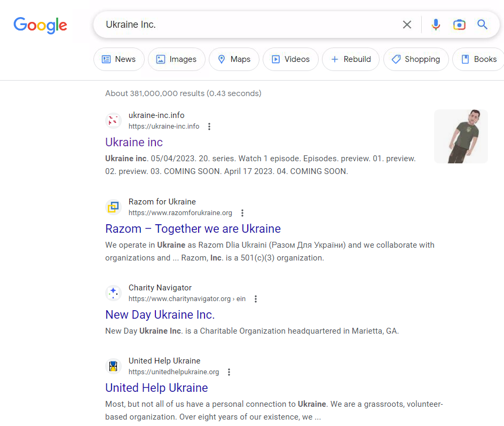The width and height of the screenshot is (504, 426).
Task: Click the Charity Navigator site name
Action: pyautogui.click(x=160, y=288)
